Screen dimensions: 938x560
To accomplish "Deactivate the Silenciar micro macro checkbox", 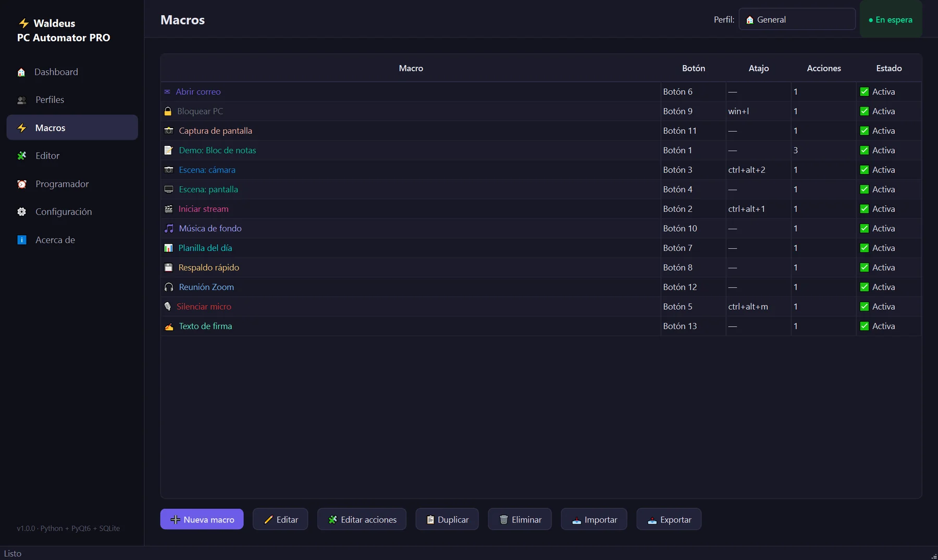I will pyautogui.click(x=865, y=307).
